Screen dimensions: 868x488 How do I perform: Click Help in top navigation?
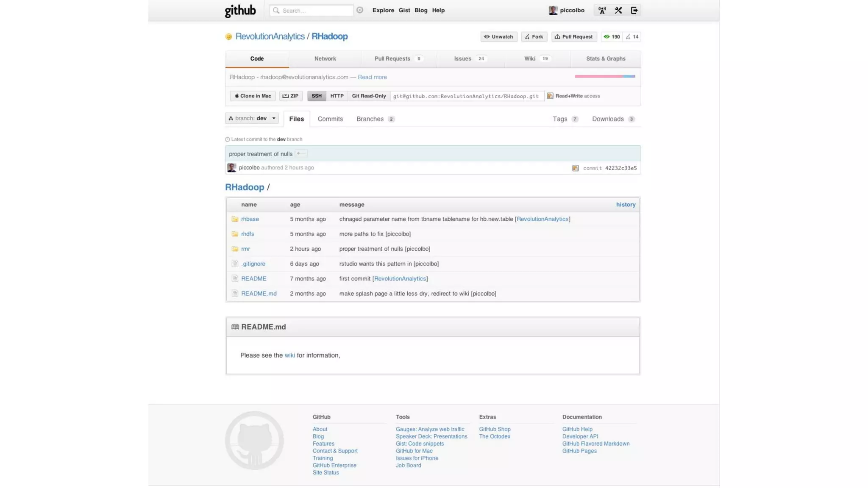(x=438, y=11)
